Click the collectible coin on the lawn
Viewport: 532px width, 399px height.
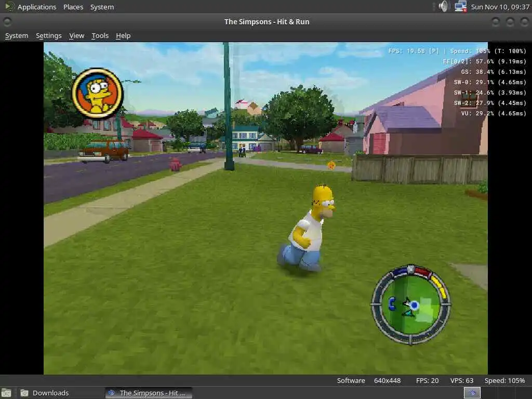pyautogui.click(x=331, y=165)
